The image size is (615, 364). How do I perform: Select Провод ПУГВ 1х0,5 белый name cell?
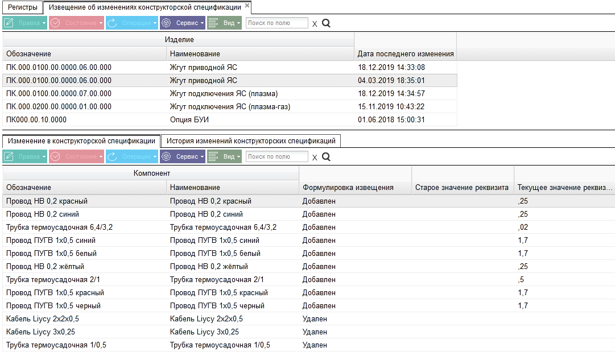coord(233,254)
